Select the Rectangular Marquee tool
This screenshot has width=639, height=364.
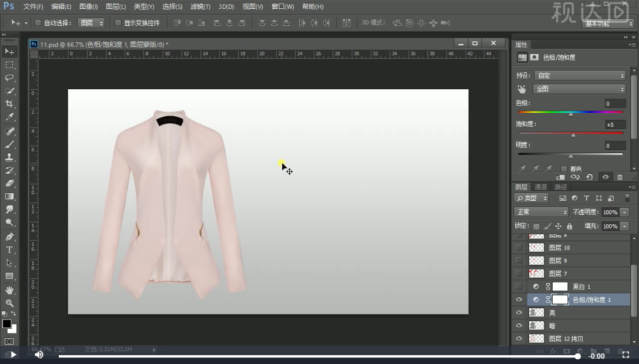[9, 65]
